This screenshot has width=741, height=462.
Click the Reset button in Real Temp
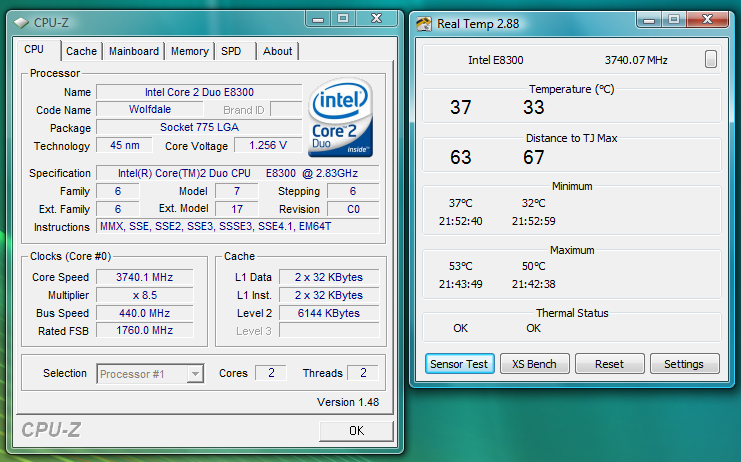click(x=610, y=364)
